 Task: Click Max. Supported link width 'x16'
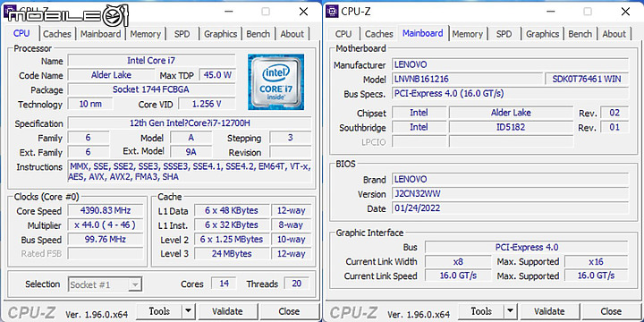(597, 261)
